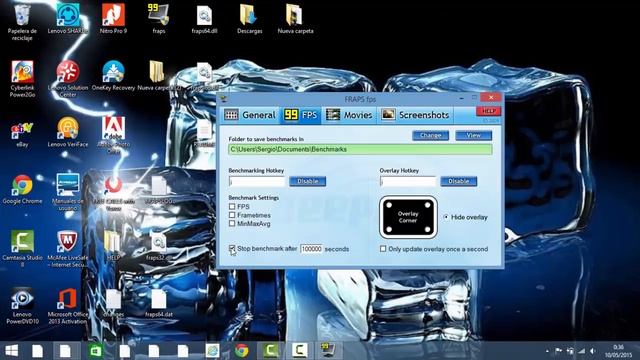Open the FRAPS taskbar icon
640x360 pixels.
[328, 351]
